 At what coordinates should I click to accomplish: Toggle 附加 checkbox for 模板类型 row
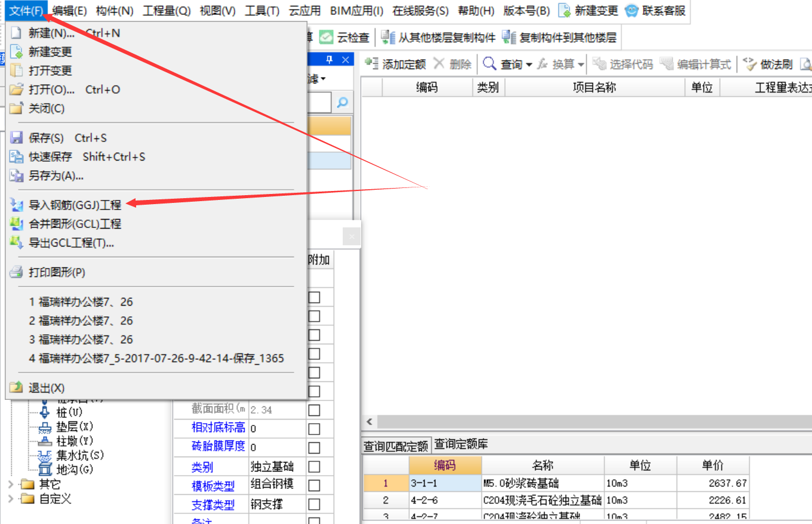[314, 485]
